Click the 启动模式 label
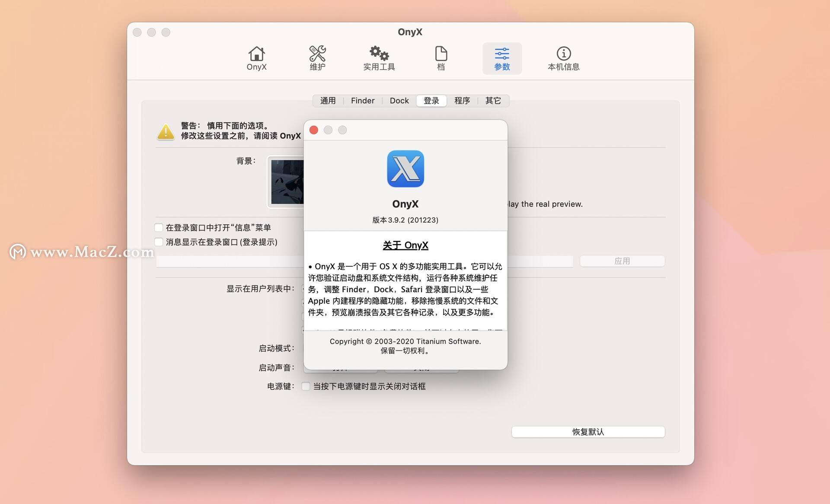 [276, 348]
